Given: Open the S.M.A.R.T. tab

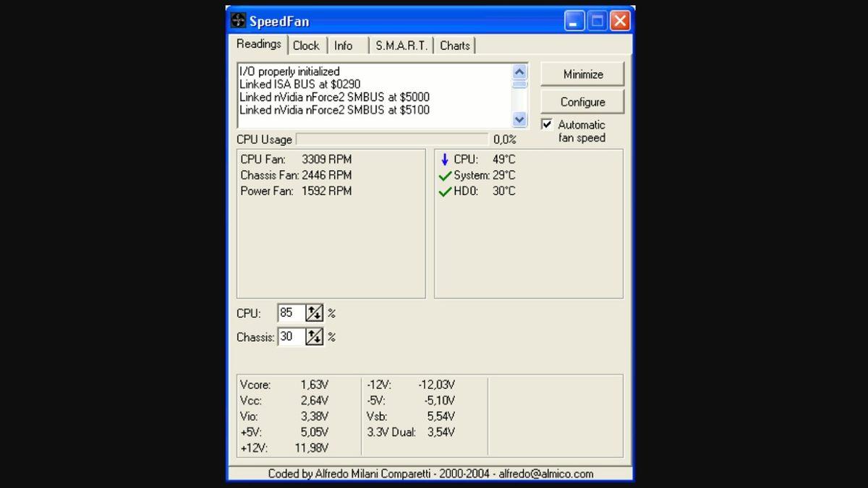Looking at the screenshot, I should click(401, 46).
